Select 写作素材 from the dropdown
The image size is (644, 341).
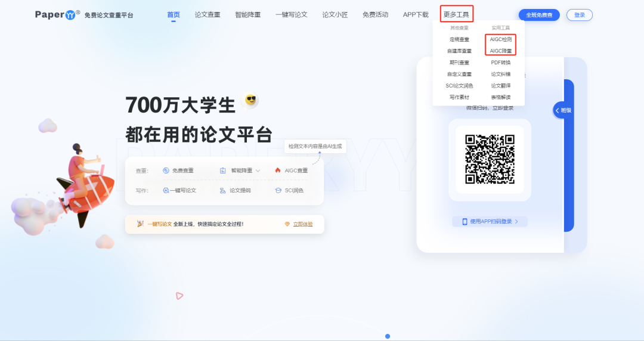pos(459,97)
